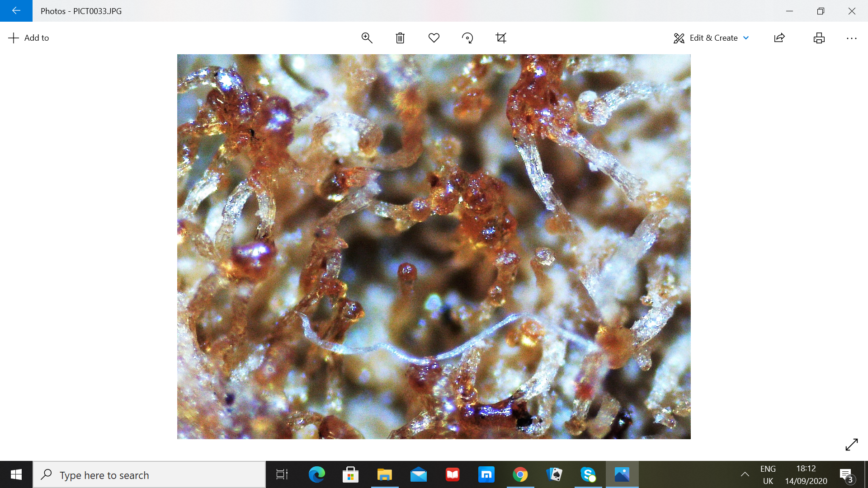Open Task View
Screen dimensions: 868x488
pyautogui.click(x=282, y=475)
